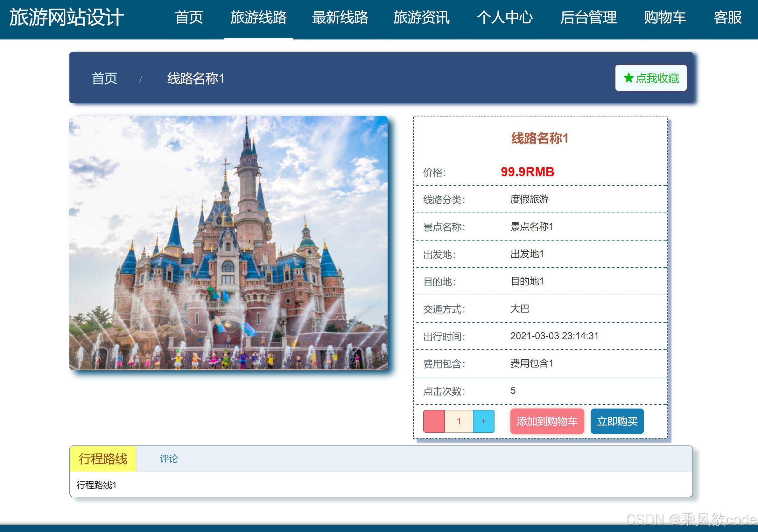Click the 首页 breadcrumb link
This screenshot has width=758, height=532.
pos(104,79)
